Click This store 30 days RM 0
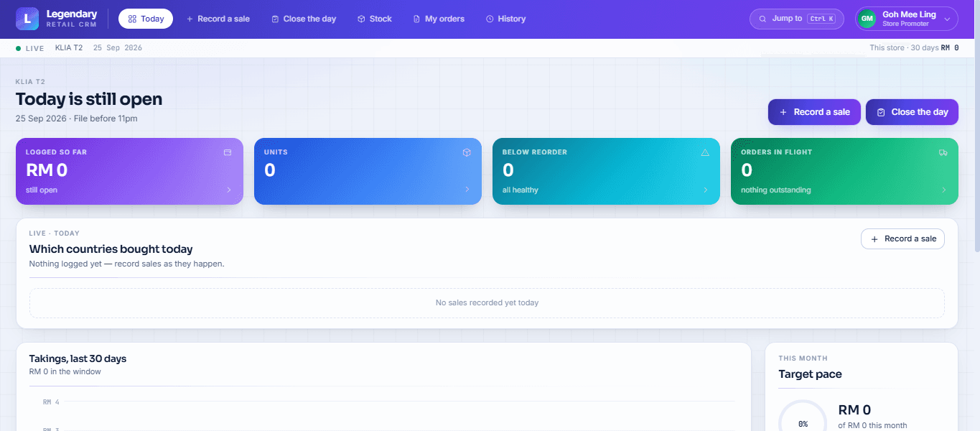This screenshot has height=431, width=980. point(914,48)
